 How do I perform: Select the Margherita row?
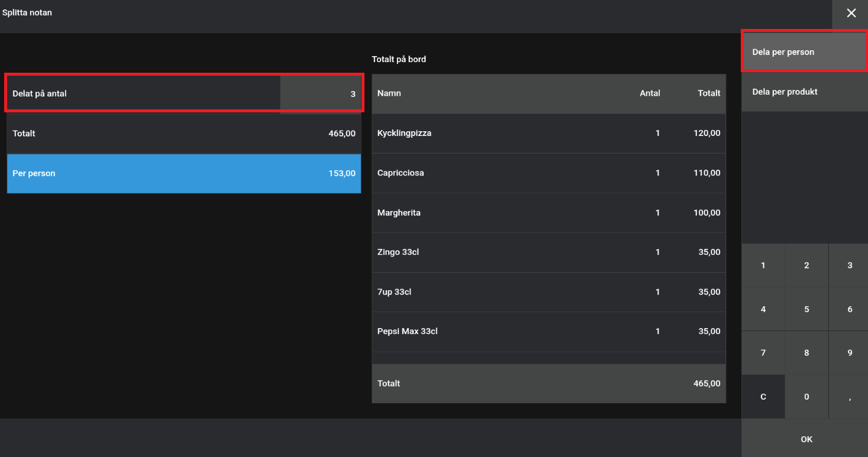point(548,213)
